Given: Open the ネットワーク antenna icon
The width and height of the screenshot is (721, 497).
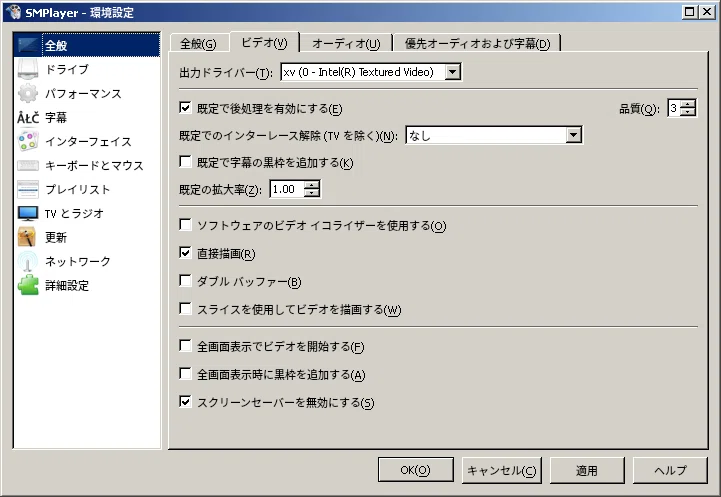Looking at the screenshot, I should click(28, 261).
